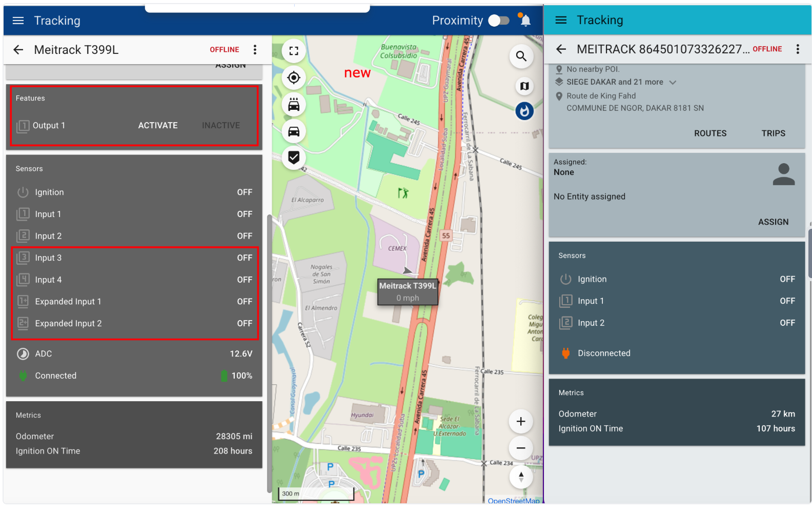Click the Odometer 27 km value

point(783,414)
